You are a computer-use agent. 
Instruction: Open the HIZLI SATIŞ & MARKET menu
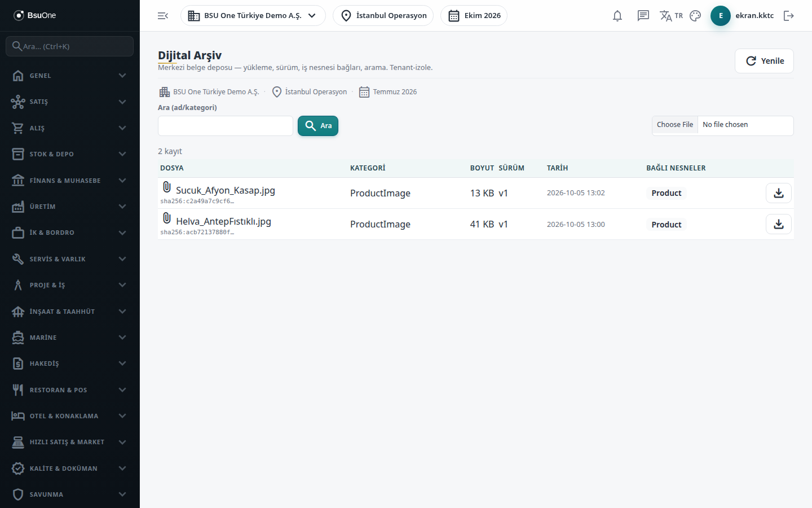click(x=70, y=442)
